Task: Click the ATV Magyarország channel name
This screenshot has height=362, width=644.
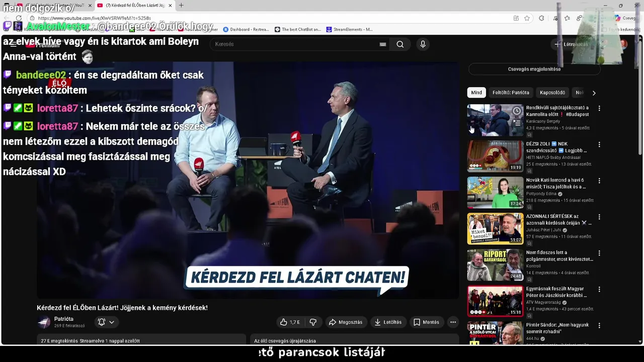Action: pyautogui.click(x=543, y=302)
